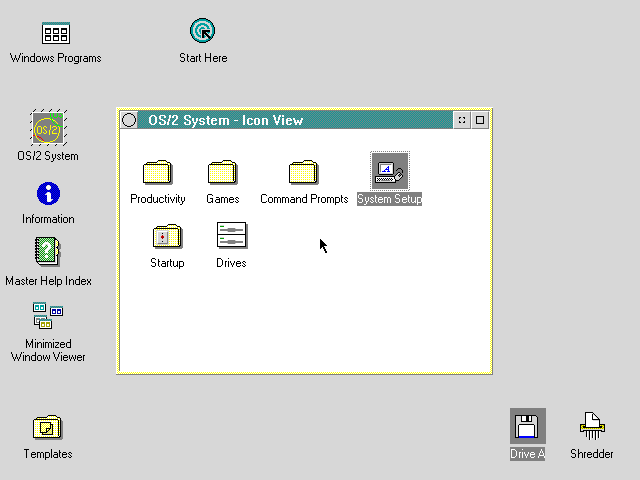This screenshot has width=640, height=480.
Task: Click the OS/2 System window maximize button
Action: pos(480,120)
